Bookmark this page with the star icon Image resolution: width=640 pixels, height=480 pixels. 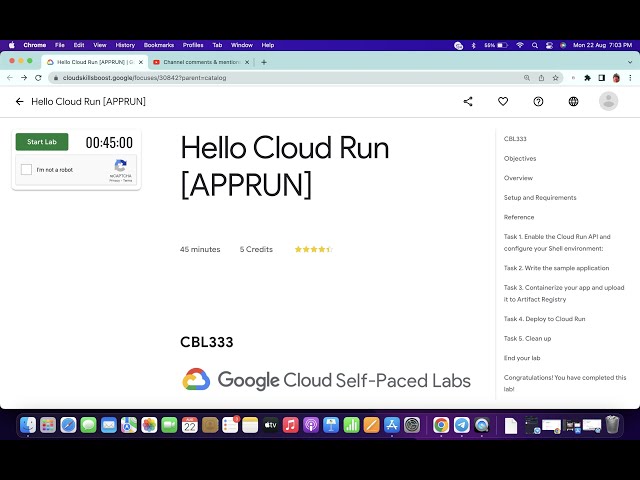(x=556, y=78)
